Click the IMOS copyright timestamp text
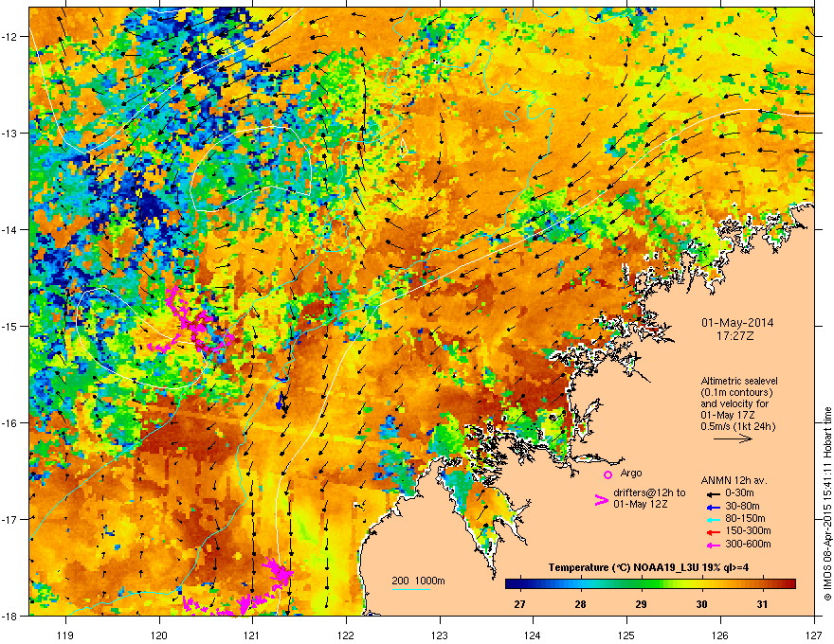The height and width of the screenshot is (644, 834). point(827,504)
